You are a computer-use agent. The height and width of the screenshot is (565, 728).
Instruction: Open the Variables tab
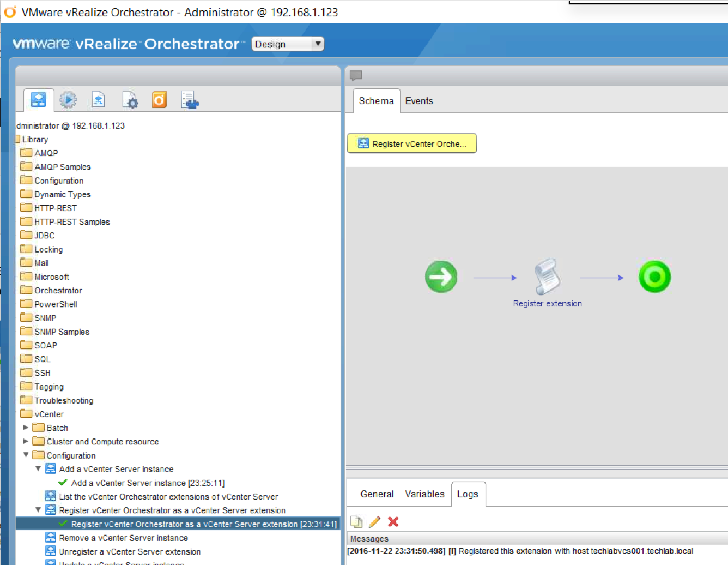tap(424, 494)
